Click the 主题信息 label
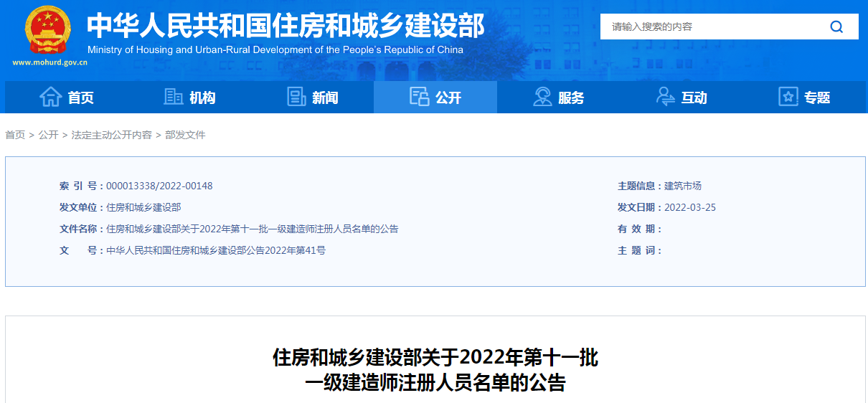The width and height of the screenshot is (868, 403). [640, 186]
